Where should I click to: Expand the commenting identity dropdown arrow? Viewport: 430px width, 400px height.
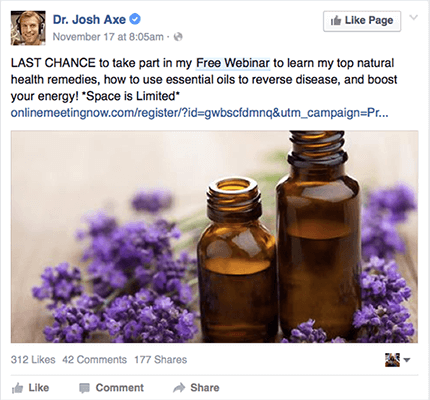[x=407, y=360]
